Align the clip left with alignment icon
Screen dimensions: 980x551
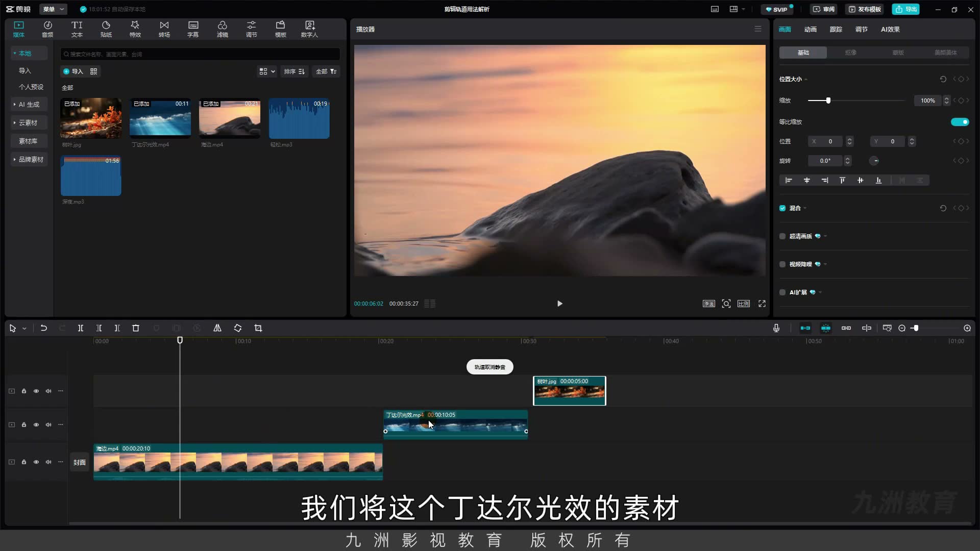(789, 180)
